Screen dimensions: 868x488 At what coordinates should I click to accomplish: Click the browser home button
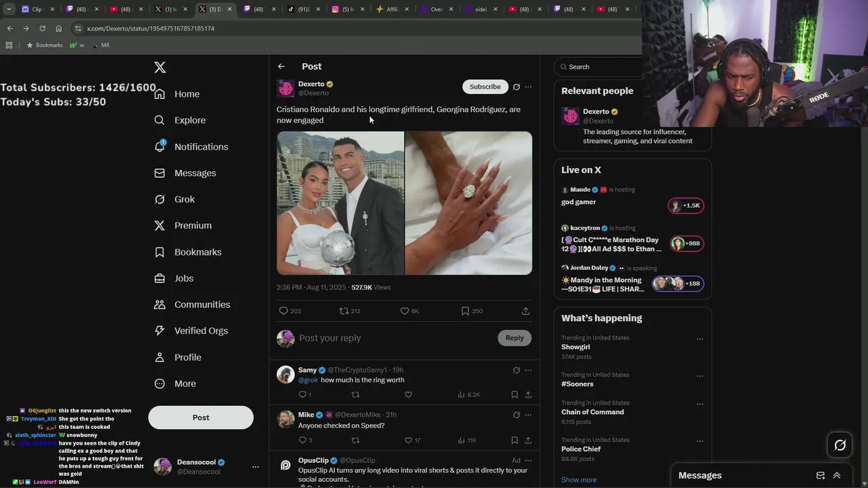pos(58,28)
